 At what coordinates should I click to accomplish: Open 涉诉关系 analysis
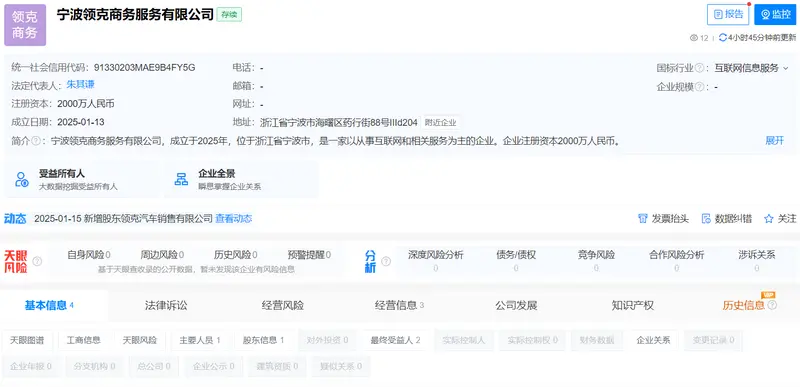pyautogui.click(x=757, y=260)
